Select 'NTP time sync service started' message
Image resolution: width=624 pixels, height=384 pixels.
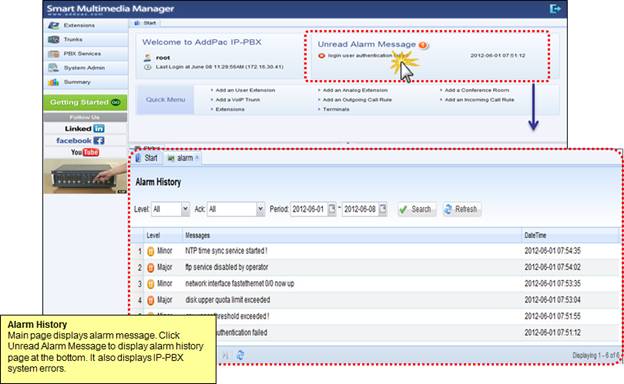[226, 251]
